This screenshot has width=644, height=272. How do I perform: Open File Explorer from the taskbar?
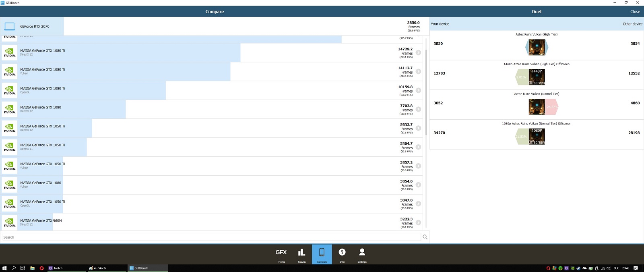click(32, 268)
